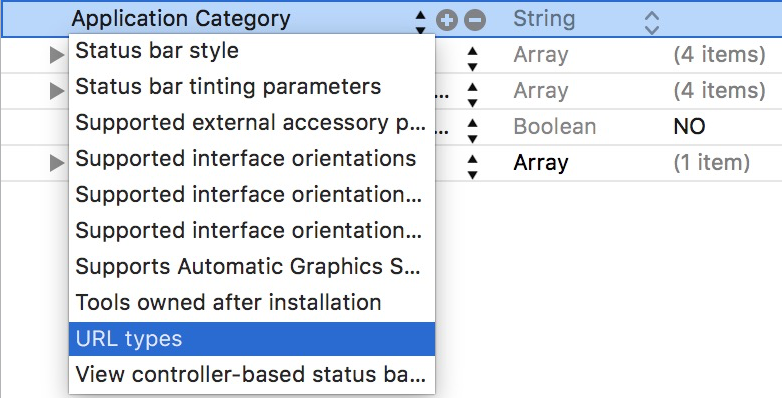Pick Supported external accessory protocols option
The image size is (782, 398).
point(252,122)
